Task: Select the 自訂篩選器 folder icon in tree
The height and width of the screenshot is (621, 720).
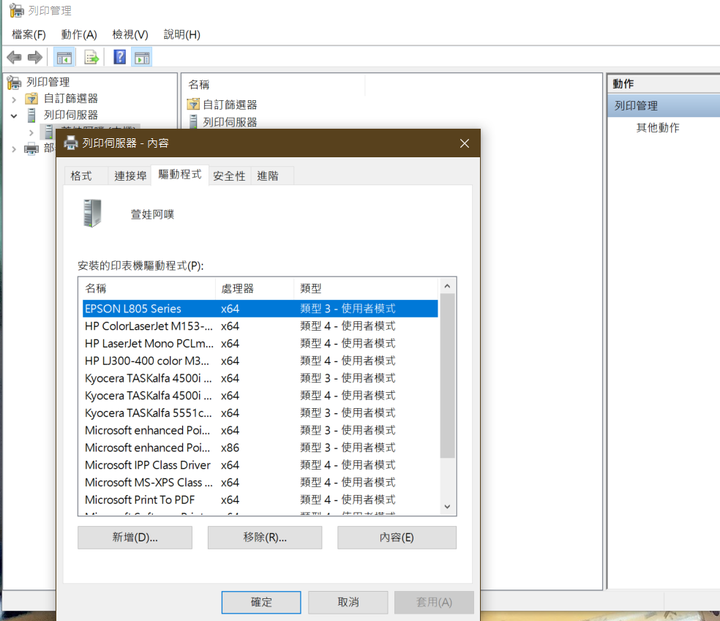Action: click(x=31, y=98)
